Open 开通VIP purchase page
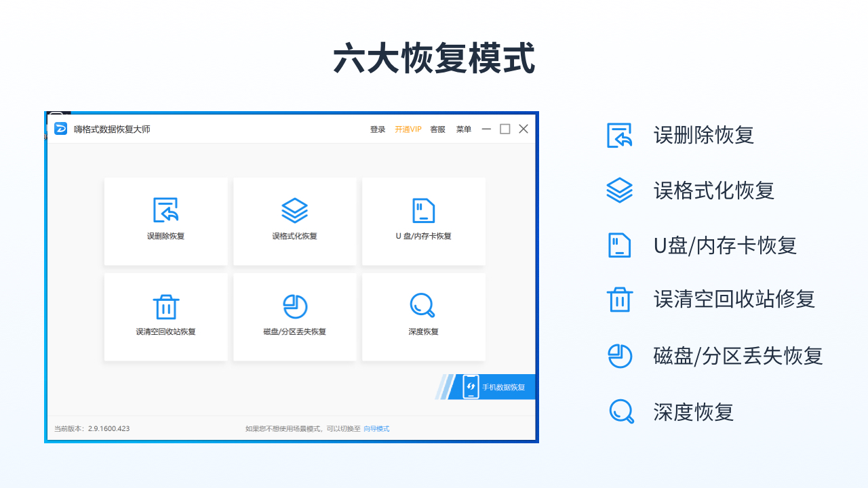Viewport: 868px width, 488px height. coord(408,129)
